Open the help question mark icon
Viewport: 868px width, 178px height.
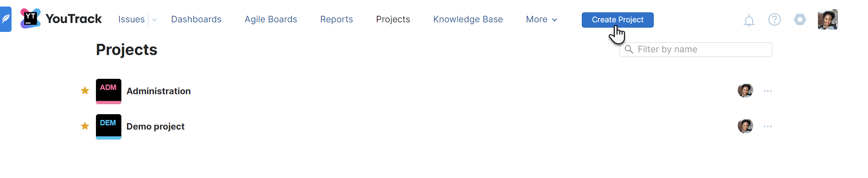click(x=774, y=20)
